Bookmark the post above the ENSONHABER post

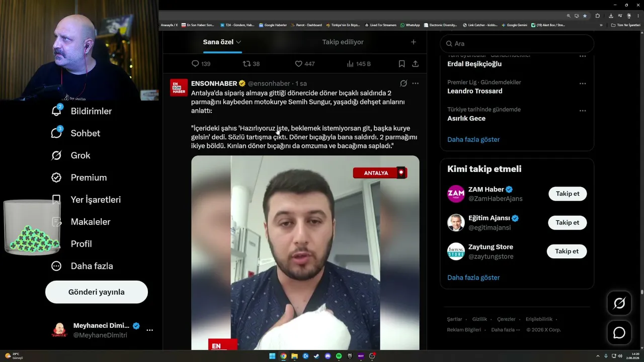click(x=401, y=64)
